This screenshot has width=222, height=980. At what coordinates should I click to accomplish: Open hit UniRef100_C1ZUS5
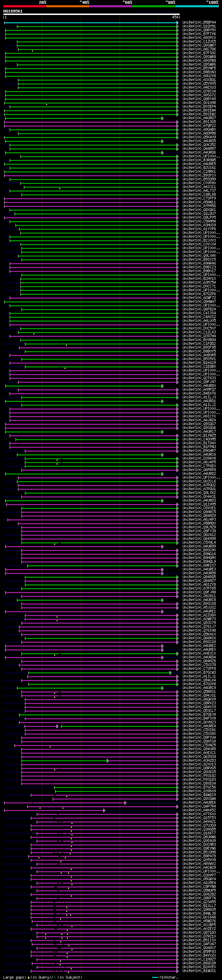tap(199, 41)
